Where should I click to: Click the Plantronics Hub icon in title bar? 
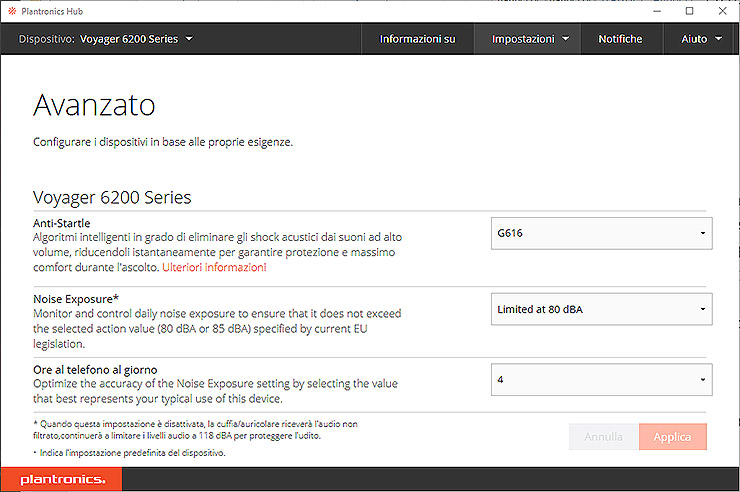coord(11,10)
